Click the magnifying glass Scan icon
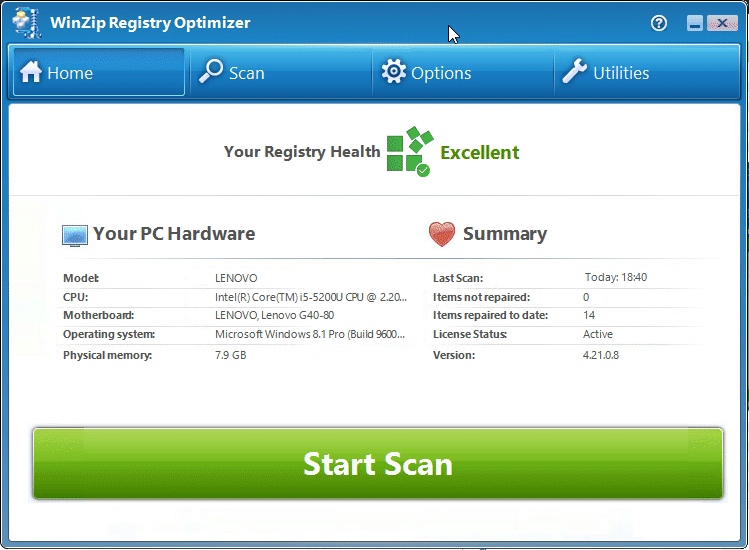Image resolution: width=749 pixels, height=550 pixels. point(211,72)
